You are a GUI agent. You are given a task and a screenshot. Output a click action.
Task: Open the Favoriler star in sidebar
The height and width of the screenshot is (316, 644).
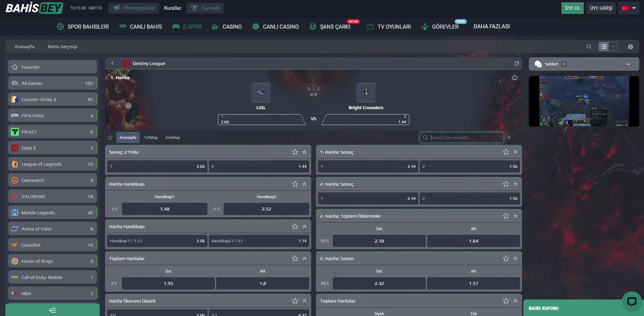(x=15, y=67)
